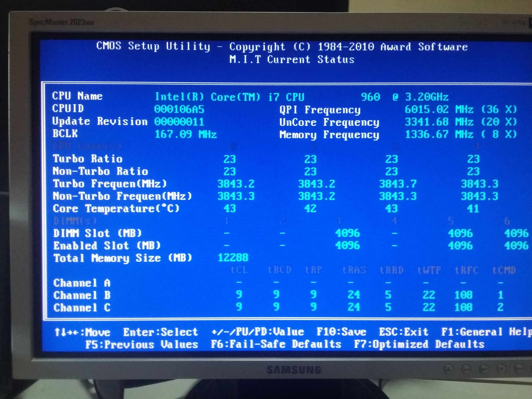The height and width of the screenshot is (399, 532).
Task: Select the Channel A row label
Action: pos(82,283)
